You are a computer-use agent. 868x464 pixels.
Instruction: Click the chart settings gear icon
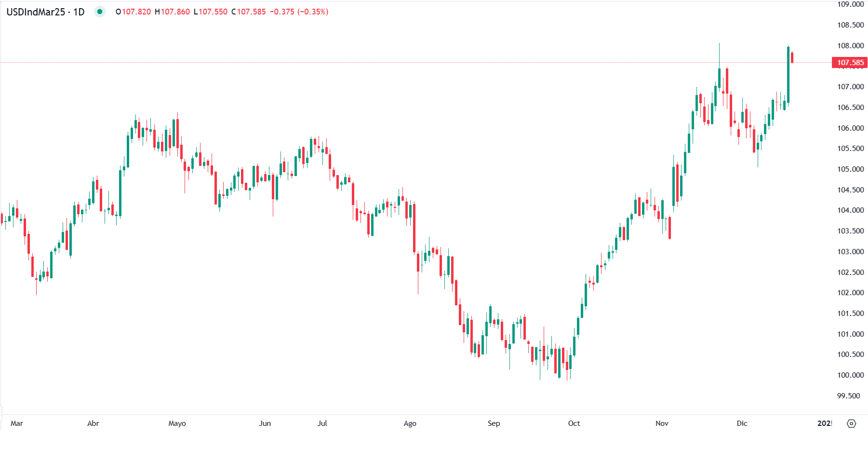tap(851, 423)
